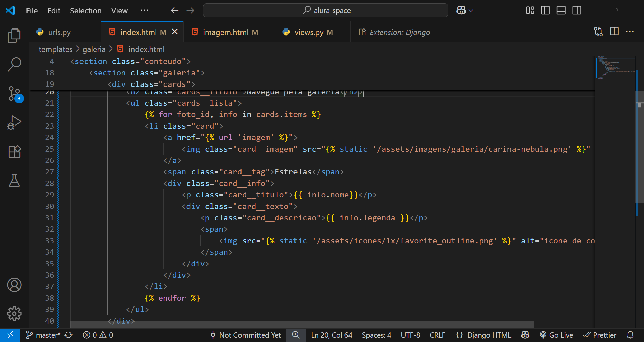The width and height of the screenshot is (644, 342).
Task: Click sticky line section class="conteudo"
Action: pyautogui.click(x=130, y=61)
